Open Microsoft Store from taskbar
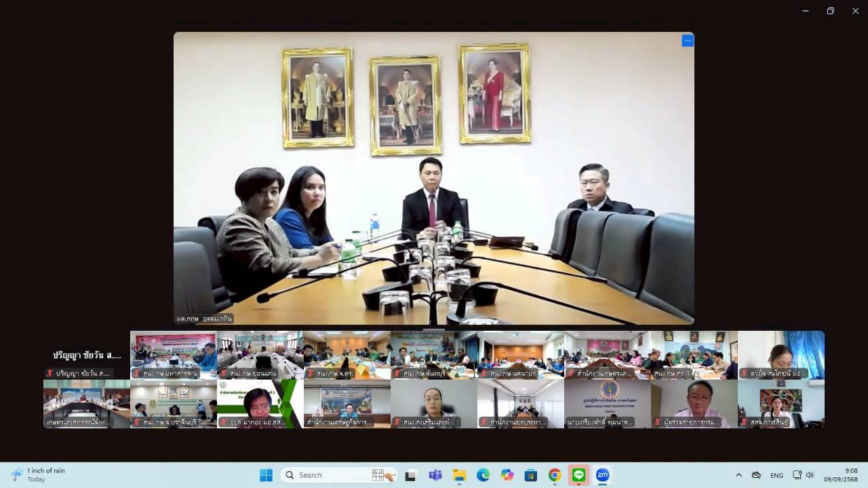The height and width of the screenshot is (488, 868). pos(531,475)
